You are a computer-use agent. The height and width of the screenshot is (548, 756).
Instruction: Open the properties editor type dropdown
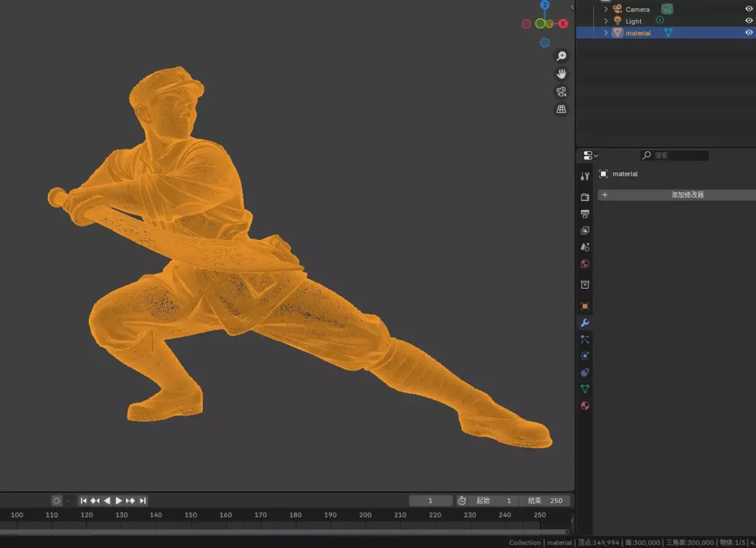(x=590, y=156)
